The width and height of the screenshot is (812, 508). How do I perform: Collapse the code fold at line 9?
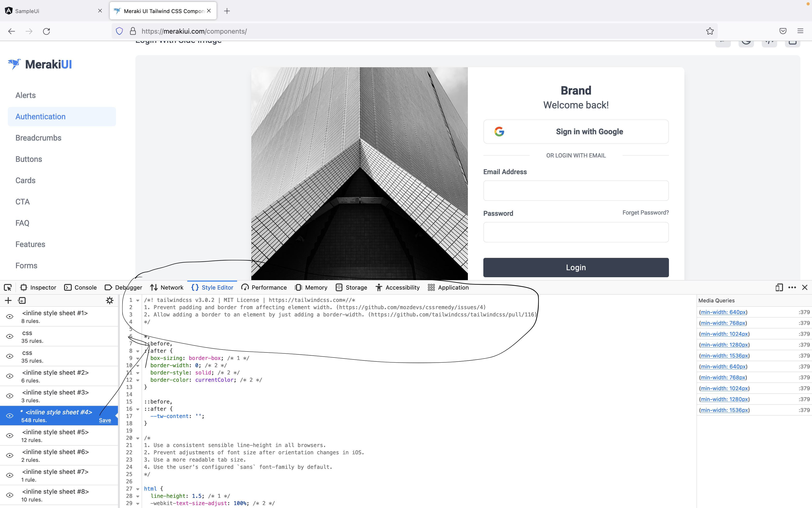(138, 359)
